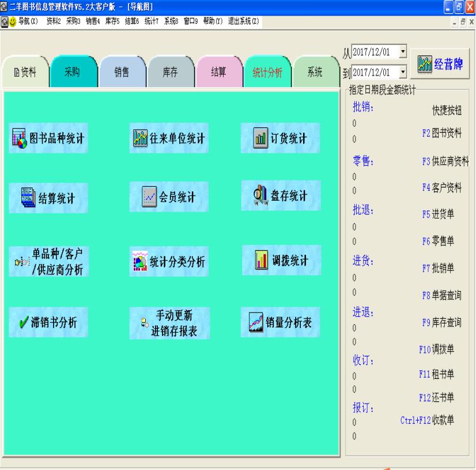This screenshot has width=476, height=470.
Task: Open the 导航(X) menu
Action: pyautogui.click(x=28, y=21)
